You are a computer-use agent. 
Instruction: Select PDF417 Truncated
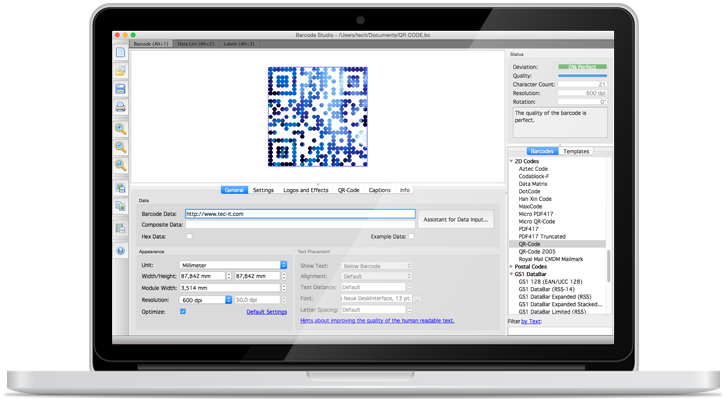click(542, 237)
